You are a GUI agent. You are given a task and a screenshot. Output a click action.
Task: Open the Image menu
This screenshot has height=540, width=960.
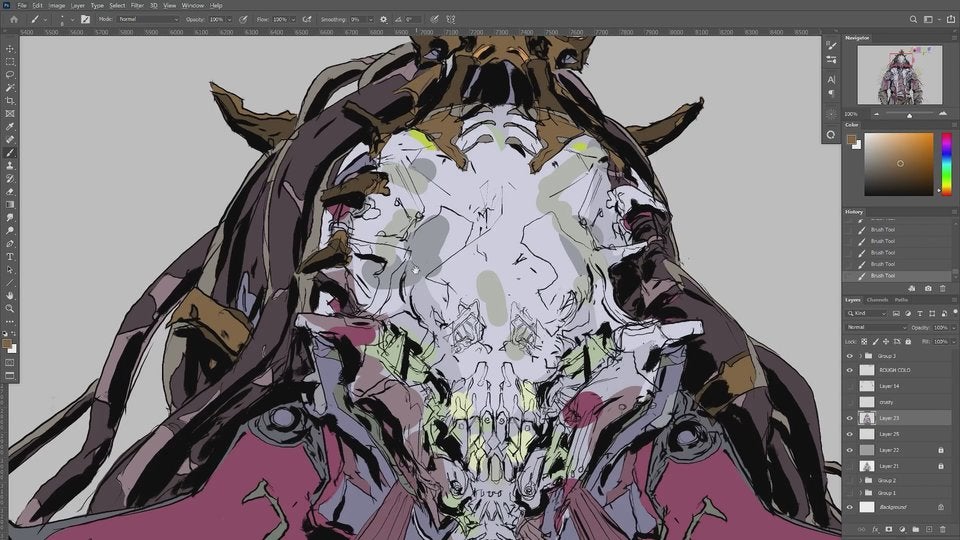(x=56, y=6)
